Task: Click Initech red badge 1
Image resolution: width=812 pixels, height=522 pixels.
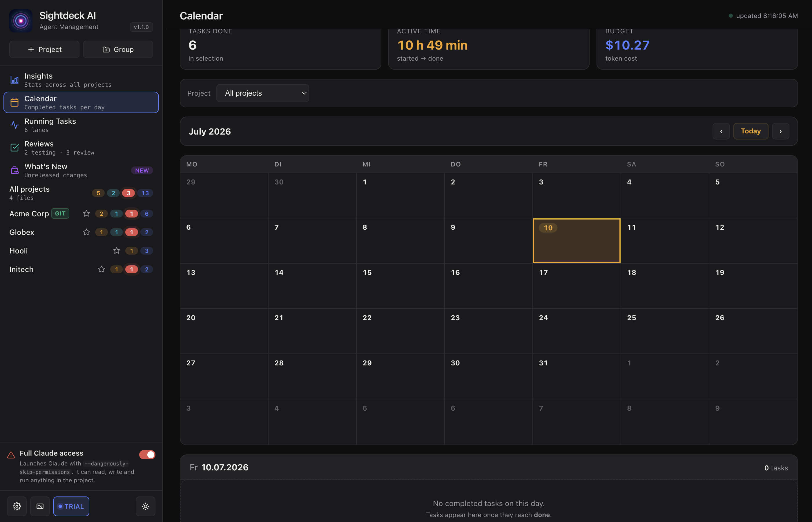Action: point(131,269)
